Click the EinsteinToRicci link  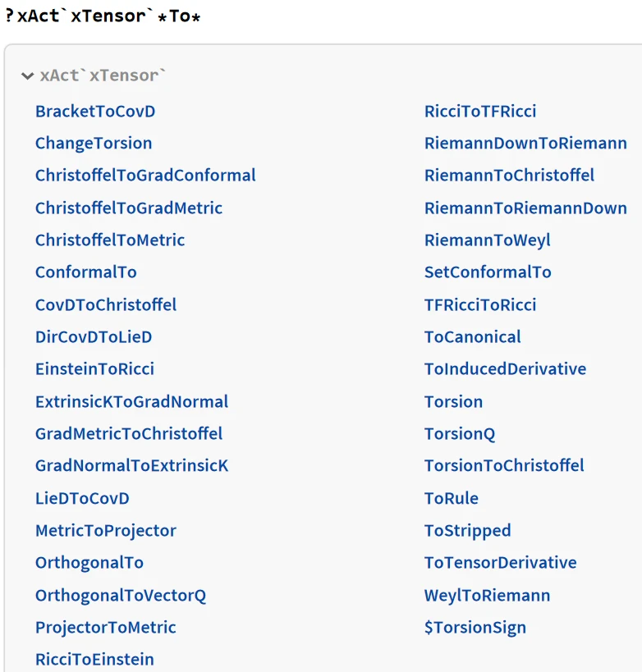coord(94,369)
